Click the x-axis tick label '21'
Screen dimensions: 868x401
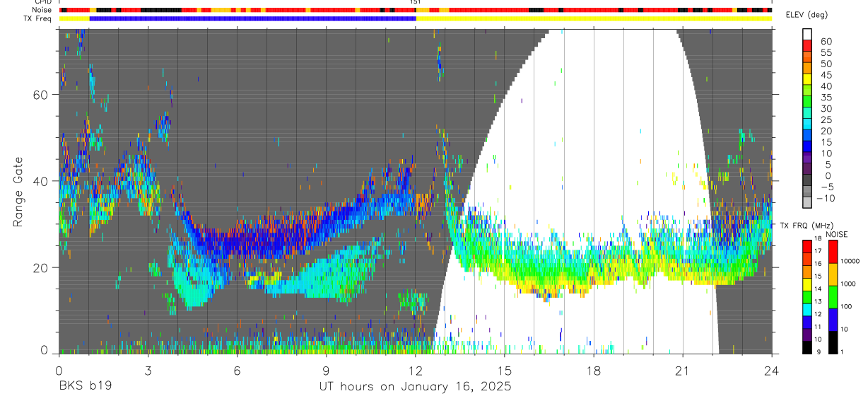[683, 371]
